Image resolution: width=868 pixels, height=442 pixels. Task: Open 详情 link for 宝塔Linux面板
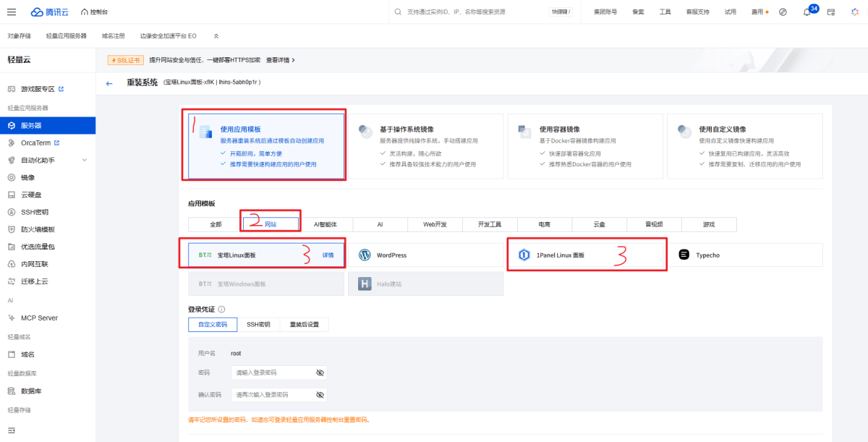coord(328,255)
